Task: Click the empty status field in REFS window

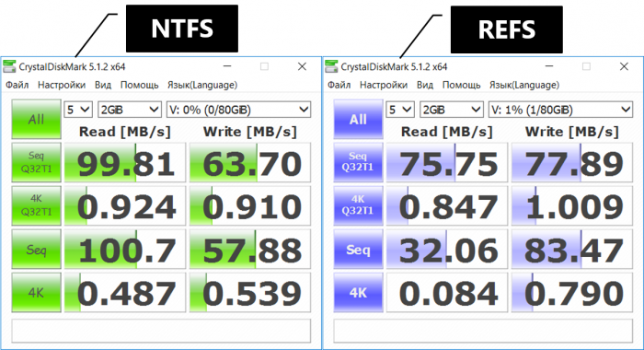Action: coord(483,331)
